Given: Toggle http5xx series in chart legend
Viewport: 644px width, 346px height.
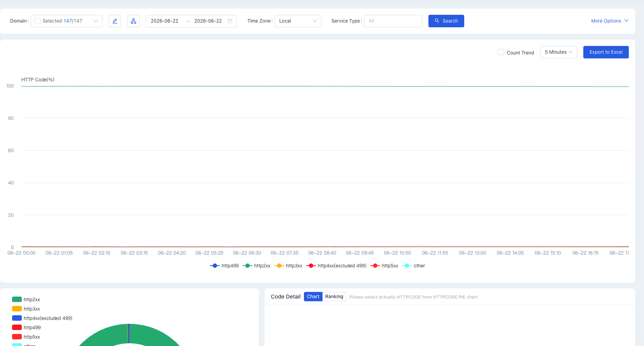Looking at the screenshot, I should click(384, 266).
